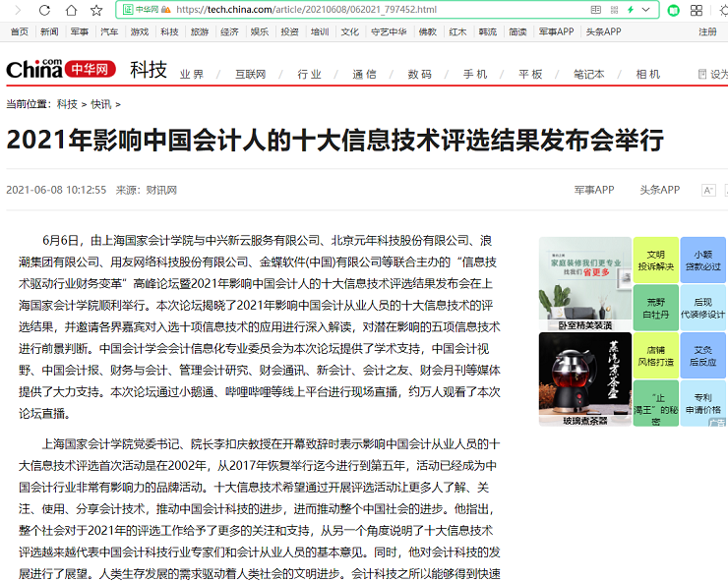Go to the browser home page icon
Viewport: 728px width, 581px height.
pyautogui.click(x=70, y=10)
